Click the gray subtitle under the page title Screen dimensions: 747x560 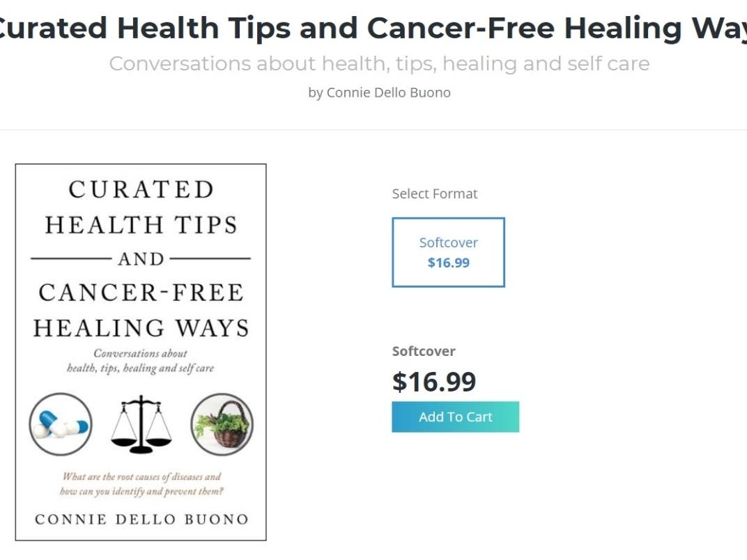coord(379,64)
